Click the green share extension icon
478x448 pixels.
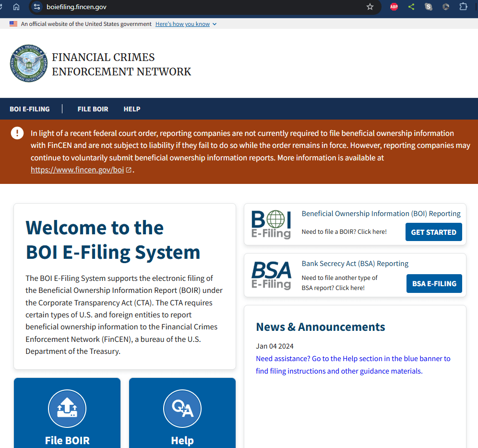click(411, 7)
